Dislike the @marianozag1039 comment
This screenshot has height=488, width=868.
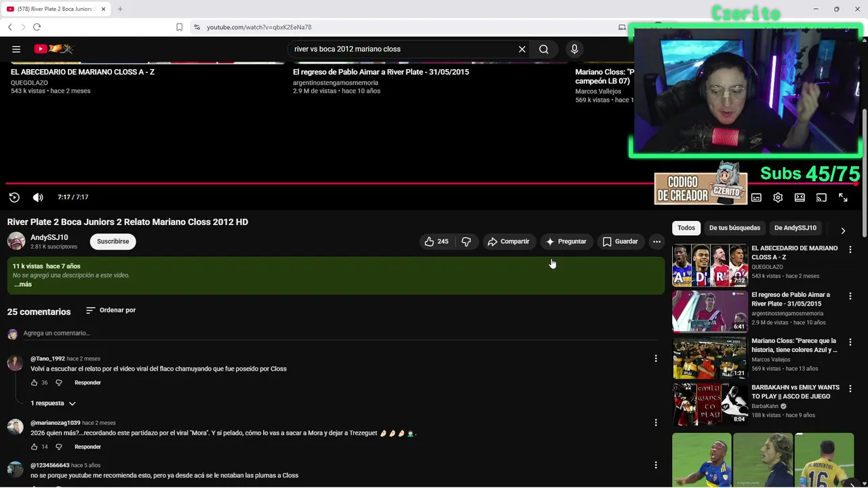(59, 447)
